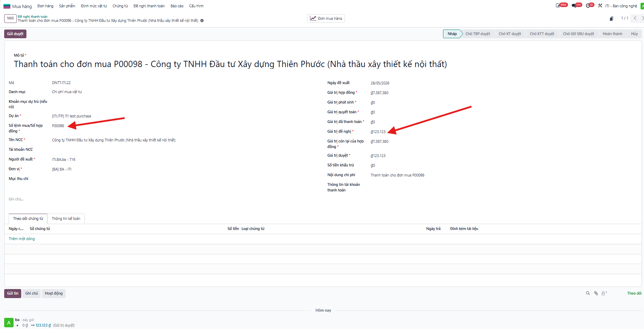Image resolution: width=644 pixels, height=329 pixels.
Task: Open the Đề nghị thanh toán breadcrumb link
Action: point(33,17)
